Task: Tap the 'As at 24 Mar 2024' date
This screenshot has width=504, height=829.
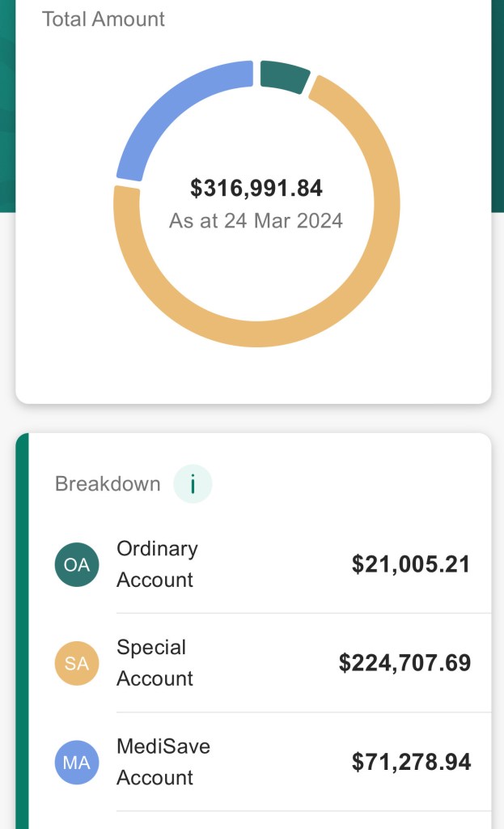Action: (256, 220)
